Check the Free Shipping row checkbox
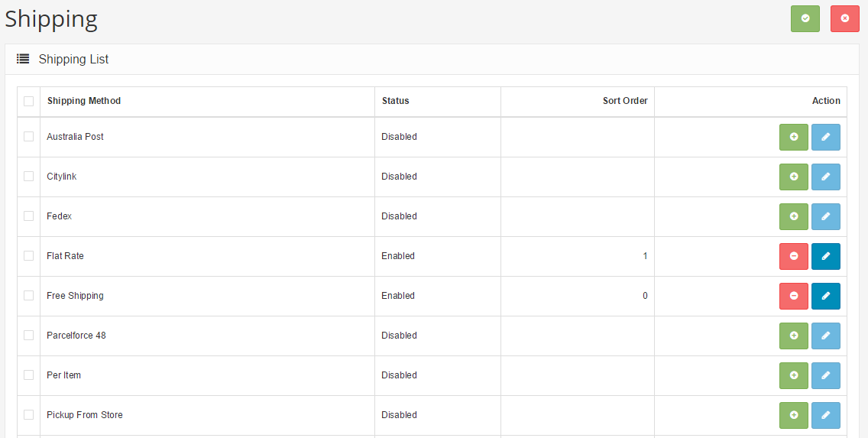The image size is (868, 438). point(29,296)
